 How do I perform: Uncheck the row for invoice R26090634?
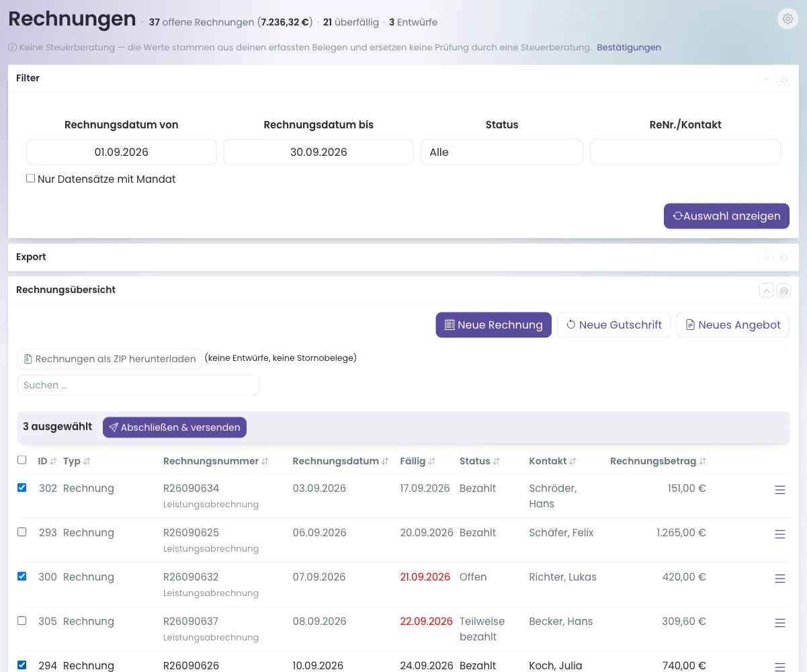point(22,488)
